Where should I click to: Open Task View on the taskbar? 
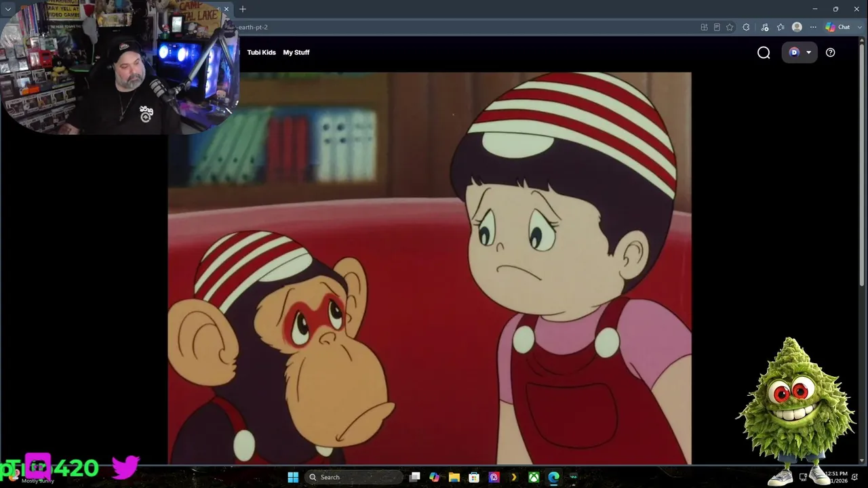[415, 477]
